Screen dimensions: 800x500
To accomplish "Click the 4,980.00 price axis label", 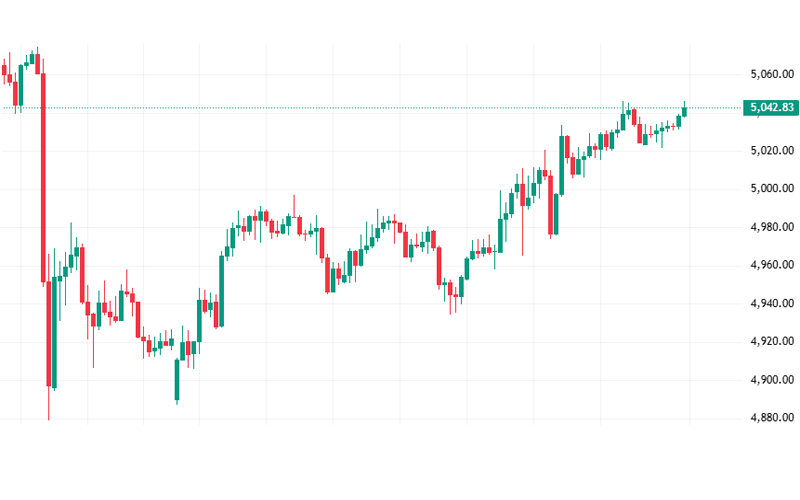I will pyautogui.click(x=771, y=227).
